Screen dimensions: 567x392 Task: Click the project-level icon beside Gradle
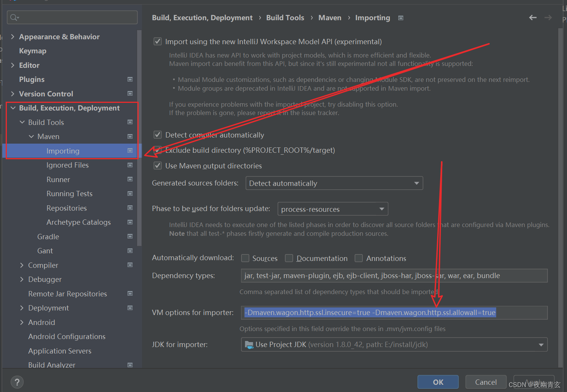click(130, 236)
